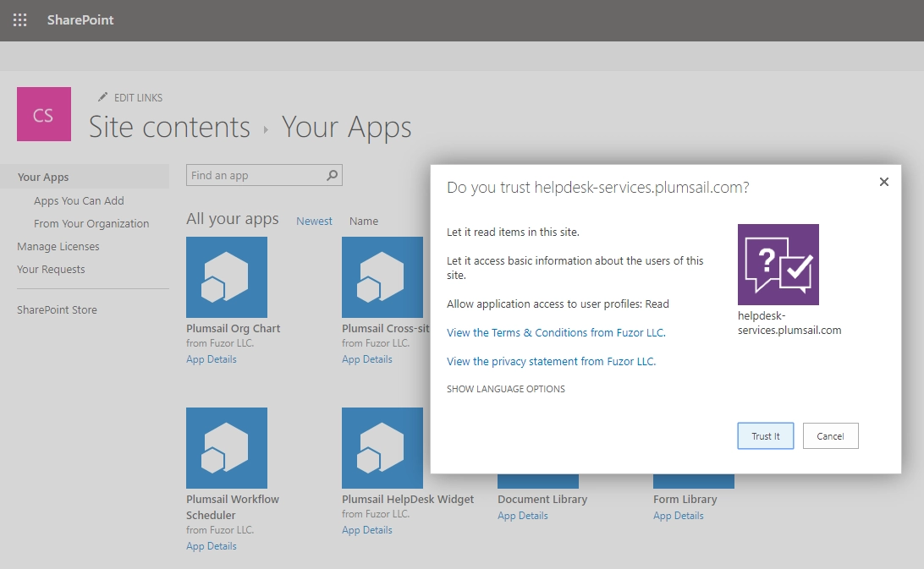Open Your Requests
924x569 pixels.
pyautogui.click(x=51, y=269)
